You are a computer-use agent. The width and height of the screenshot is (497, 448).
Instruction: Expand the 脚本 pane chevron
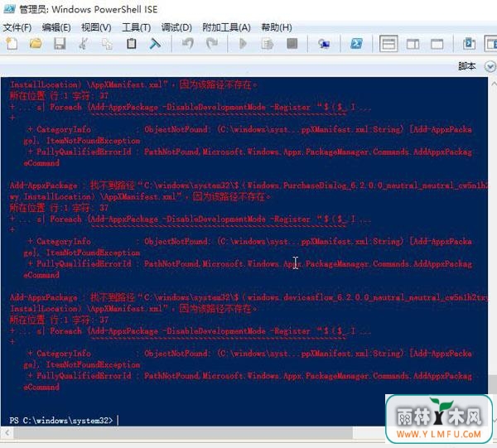pyautogui.click(x=490, y=66)
